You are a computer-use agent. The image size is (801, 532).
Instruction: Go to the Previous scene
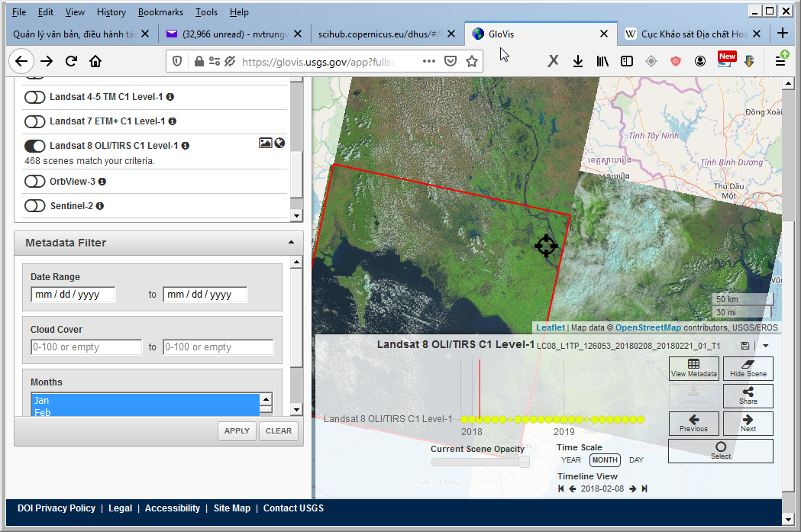click(694, 424)
